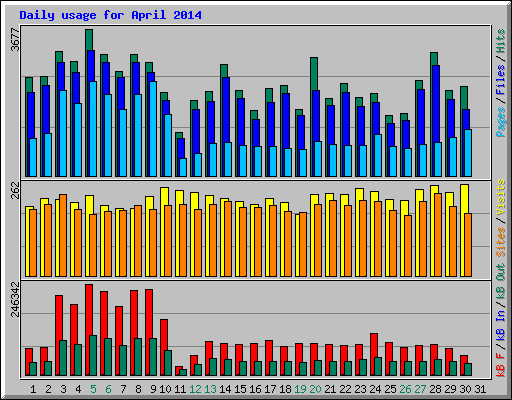Click the green weekend day label 6
The width and height of the screenshot is (512, 400).
[x=108, y=389]
